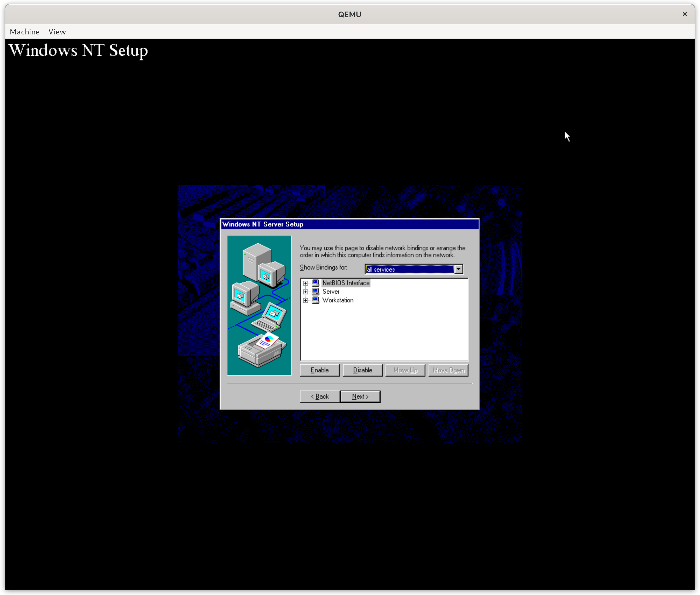Screen dimensions: 700x595
Task: Open the Show Bindings for dropdown arrow
Action: pyautogui.click(x=458, y=269)
